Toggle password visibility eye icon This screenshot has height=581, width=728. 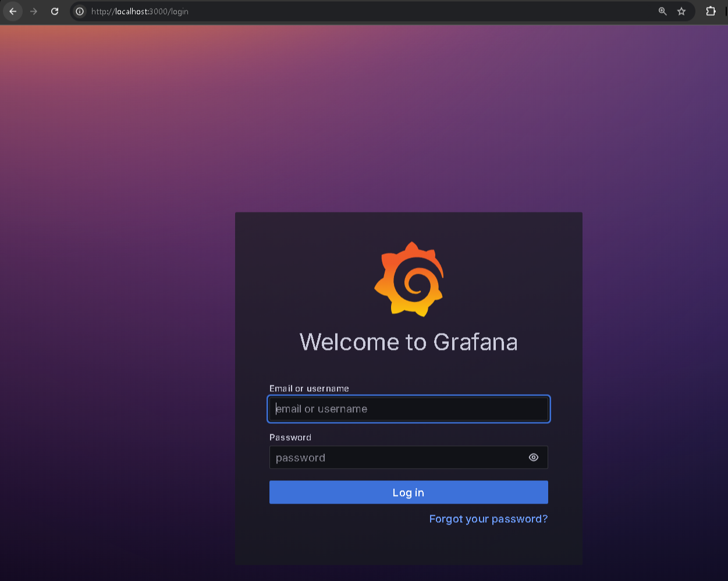tap(534, 458)
